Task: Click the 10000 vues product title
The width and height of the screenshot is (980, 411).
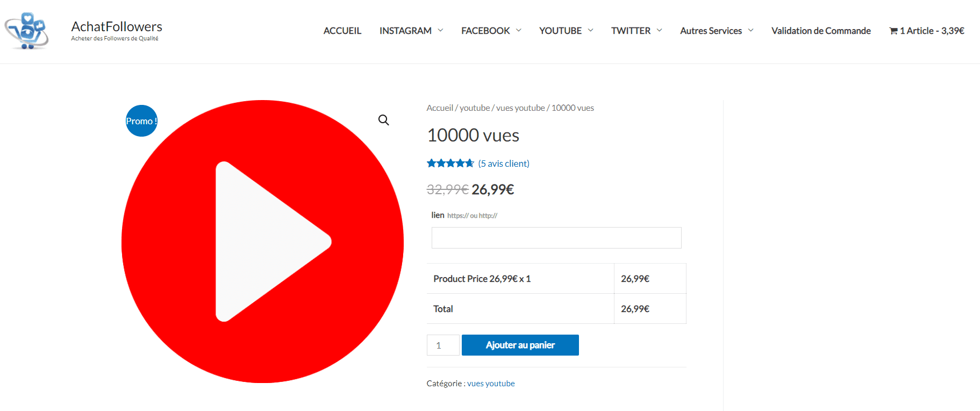Action: (x=473, y=135)
